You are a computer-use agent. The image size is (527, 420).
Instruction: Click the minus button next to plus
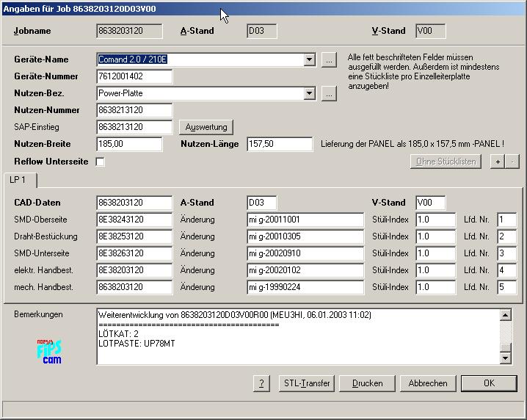pyautogui.click(x=512, y=162)
